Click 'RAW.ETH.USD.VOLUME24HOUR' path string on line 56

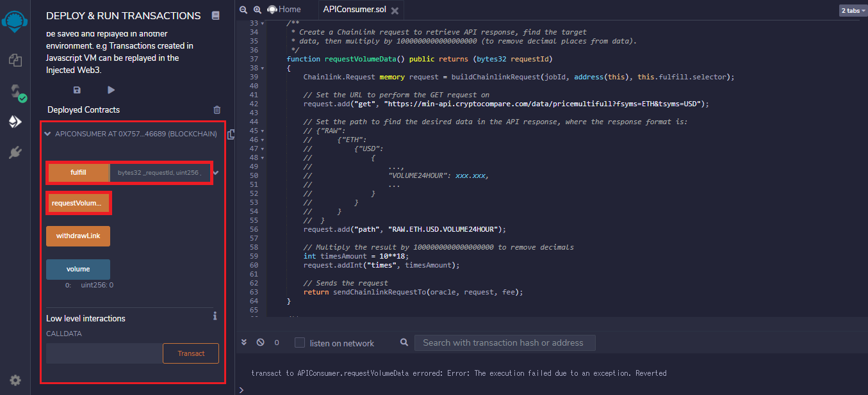click(445, 229)
